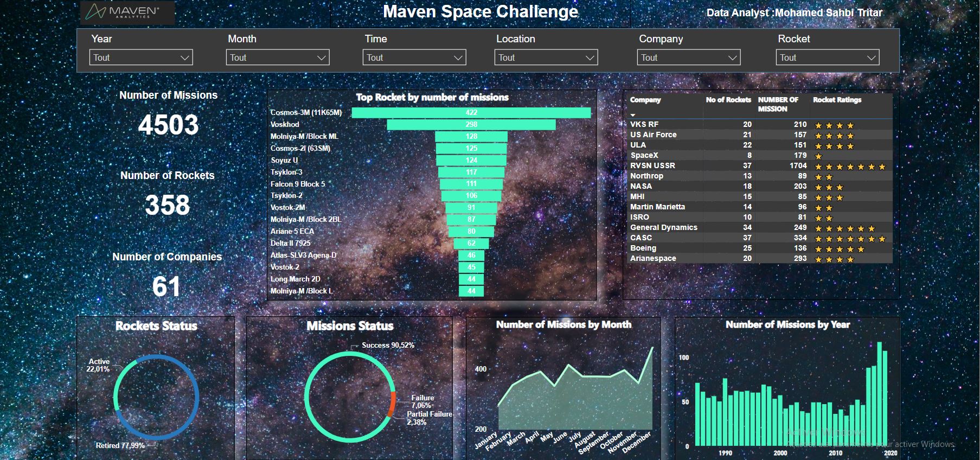Select the Ariane 5 ECA bar
The width and height of the screenshot is (980, 460).
pyautogui.click(x=471, y=231)
